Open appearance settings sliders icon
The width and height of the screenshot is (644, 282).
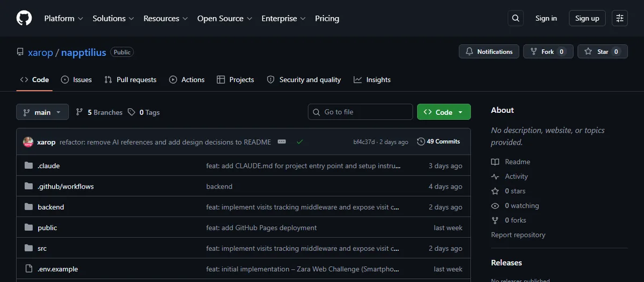(620, 18)
